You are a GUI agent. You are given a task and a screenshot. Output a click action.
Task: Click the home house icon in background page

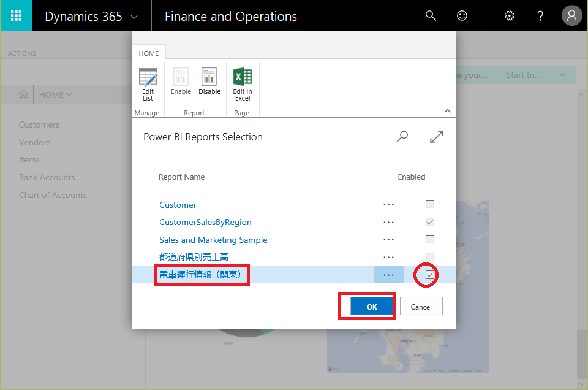click(23, 94)
